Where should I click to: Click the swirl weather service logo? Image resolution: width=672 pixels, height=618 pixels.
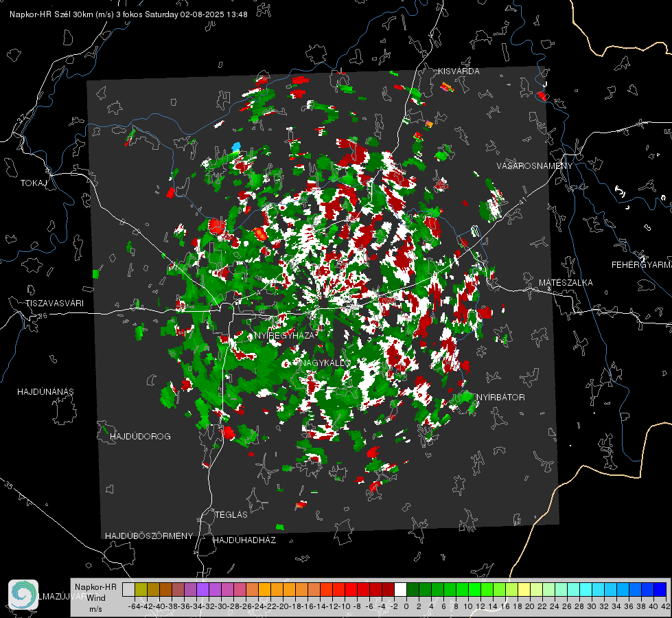23,595
